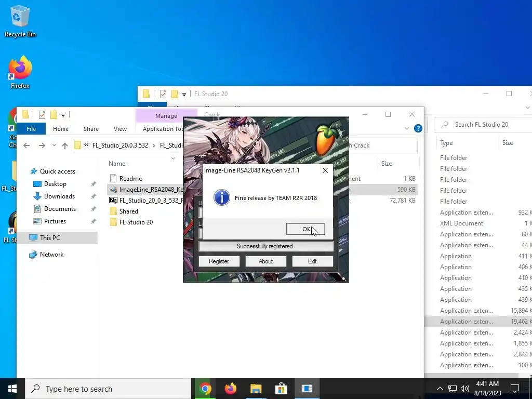Select the FL_Studio_20_0_3_532 archive file icon
Viewport: 532px width, 399px height.
[x=113, y=200]
